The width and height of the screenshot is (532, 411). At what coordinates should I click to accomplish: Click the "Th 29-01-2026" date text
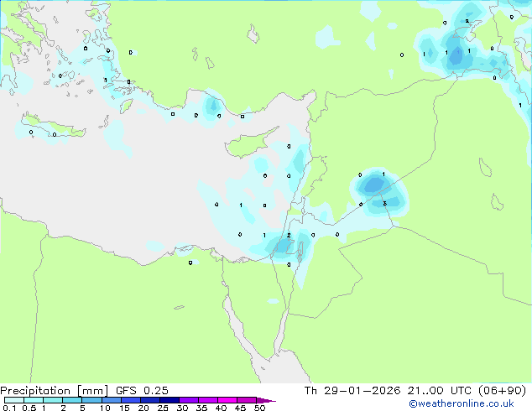[352, 391]
